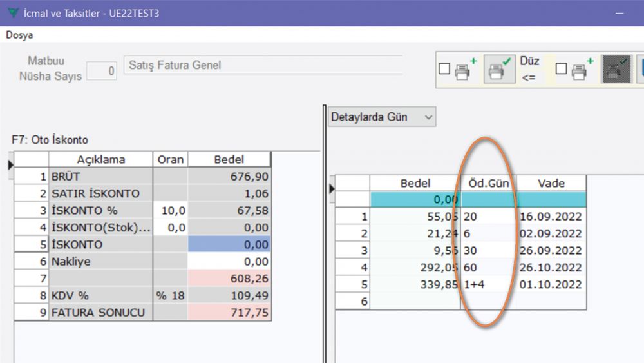Select the Vade cell dated 26.10.2022
This screenshot has height=363, width=644.
(x=551, y=268)
